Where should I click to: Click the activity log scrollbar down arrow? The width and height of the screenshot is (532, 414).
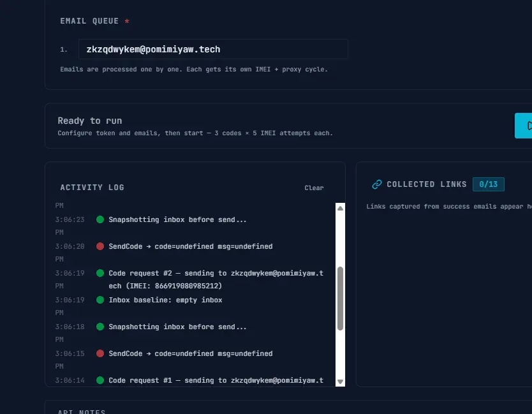pos(340,381)
